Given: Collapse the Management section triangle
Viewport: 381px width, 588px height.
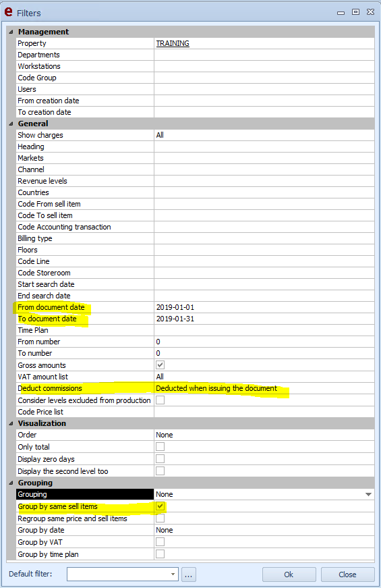Looking at the screenshot, I should coord(11,32).
